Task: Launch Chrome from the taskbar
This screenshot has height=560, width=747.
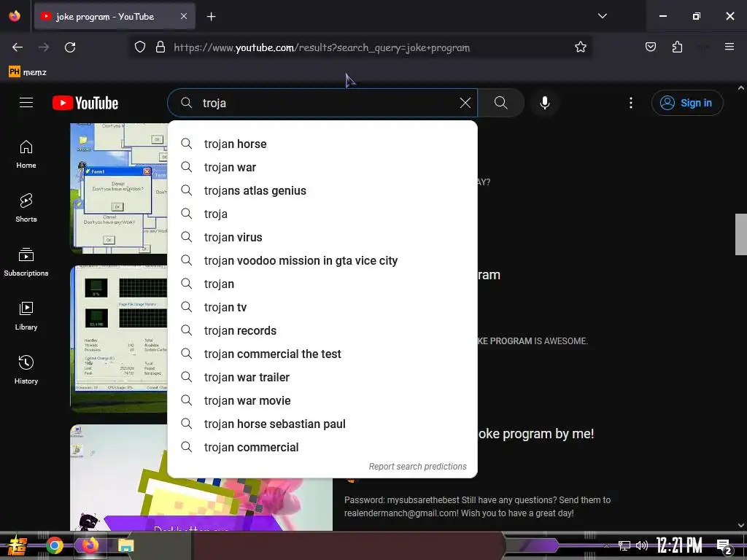Action: click(54, 545)
